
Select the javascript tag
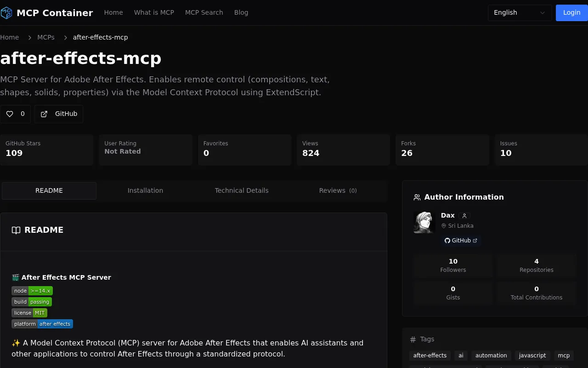click(x=532, y=356)
